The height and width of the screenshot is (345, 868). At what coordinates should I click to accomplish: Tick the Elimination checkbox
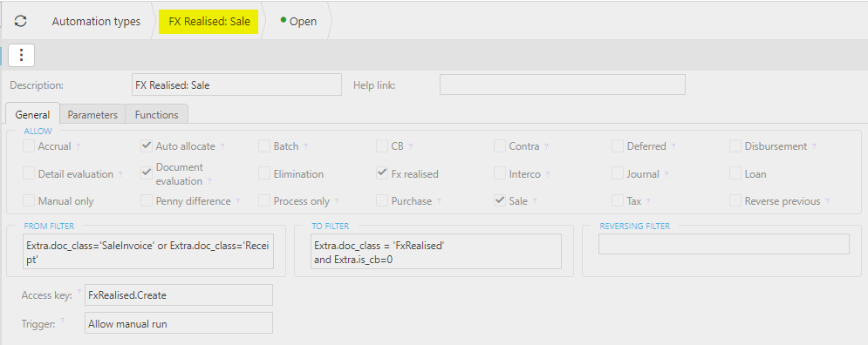click(264, 173)
